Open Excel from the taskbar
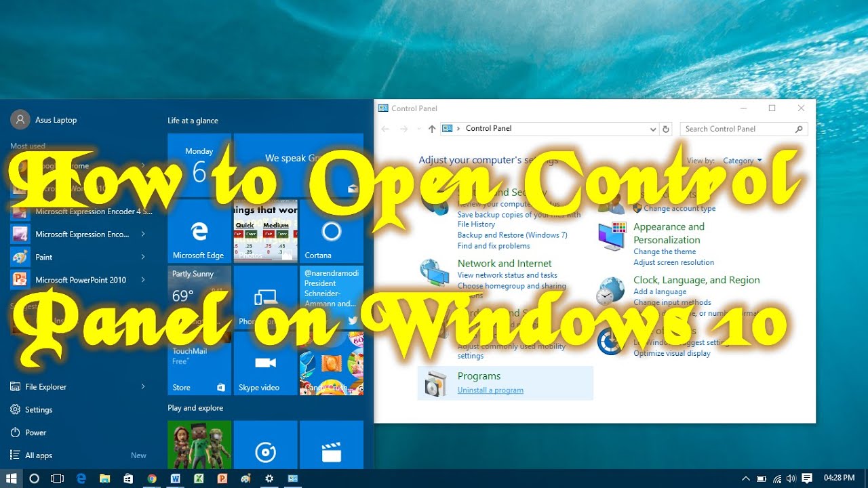Screen dimensions: 868x488 coord(199,479)
